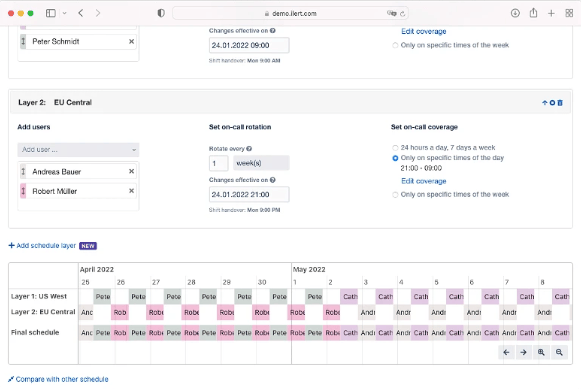Select the Layer 1: US West timeline row label
581x389 pixels.
coord(39,296)
